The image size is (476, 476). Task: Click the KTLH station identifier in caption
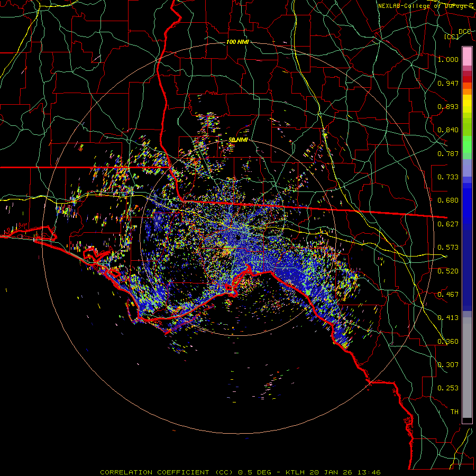(296, 472)
